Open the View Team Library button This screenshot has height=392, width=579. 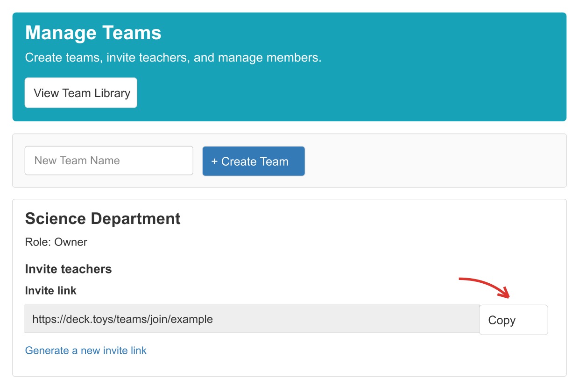click(x=81, y=93)
